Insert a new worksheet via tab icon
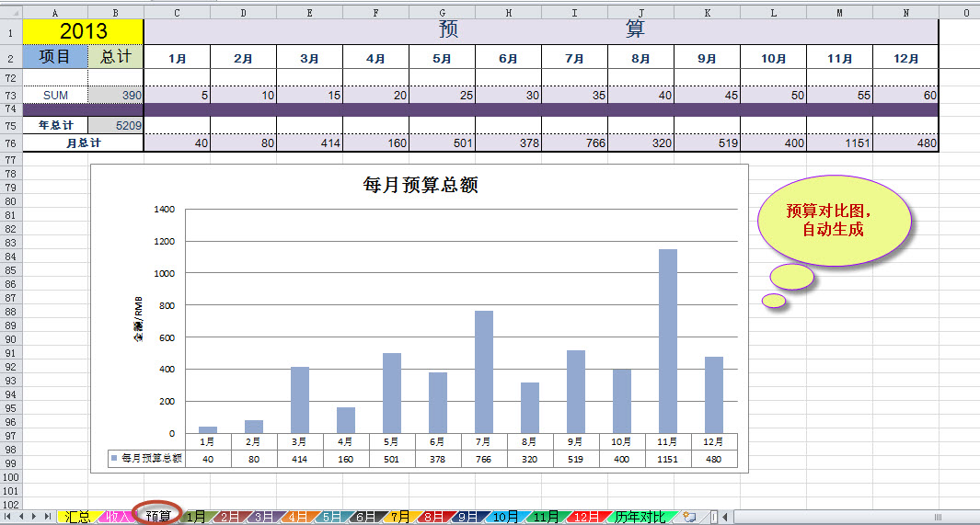980x525 pixels. 689,517
